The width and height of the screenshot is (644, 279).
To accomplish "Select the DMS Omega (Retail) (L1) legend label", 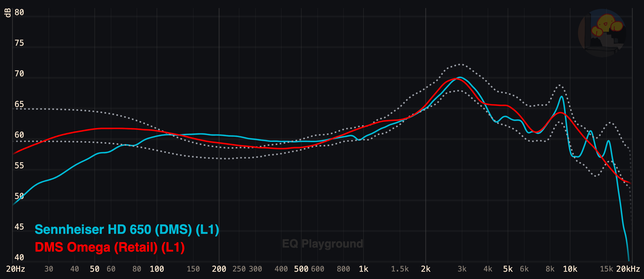I will pyautogui.click(x=110, y=247).
